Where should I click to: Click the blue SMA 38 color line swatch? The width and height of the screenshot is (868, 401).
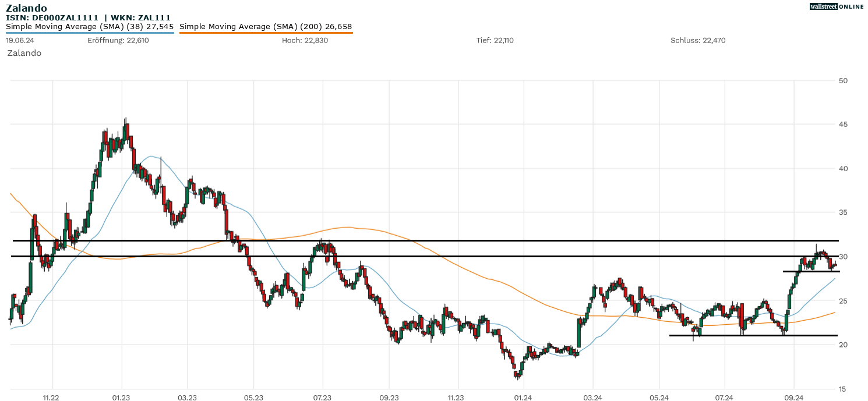tap(90, 33)
